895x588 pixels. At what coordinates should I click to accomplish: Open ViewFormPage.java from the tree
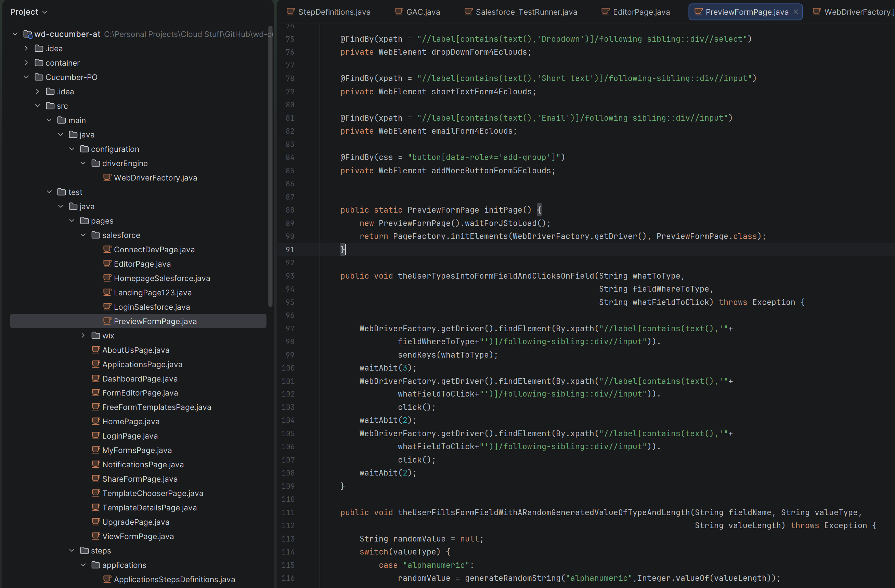pyautogui.click(x=138, y=536)
